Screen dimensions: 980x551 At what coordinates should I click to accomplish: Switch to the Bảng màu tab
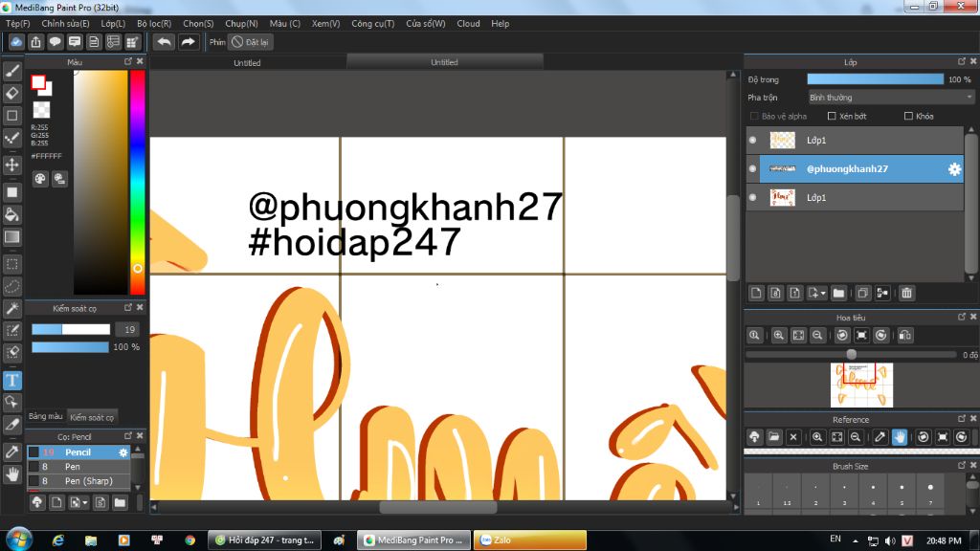click(46, 417)
